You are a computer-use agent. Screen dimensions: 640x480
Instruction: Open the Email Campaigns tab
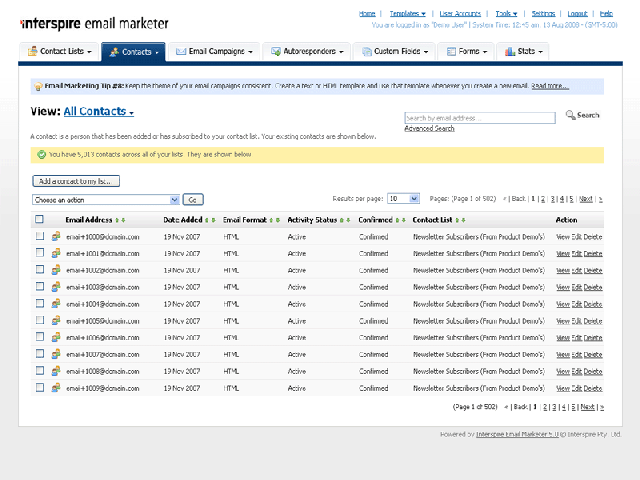tap(214, 51)
